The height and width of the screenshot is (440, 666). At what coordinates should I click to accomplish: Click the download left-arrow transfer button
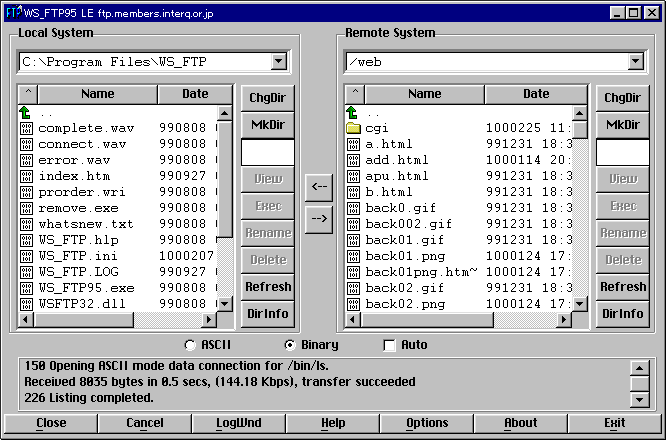pyautogui.click(x=319, y=187)
